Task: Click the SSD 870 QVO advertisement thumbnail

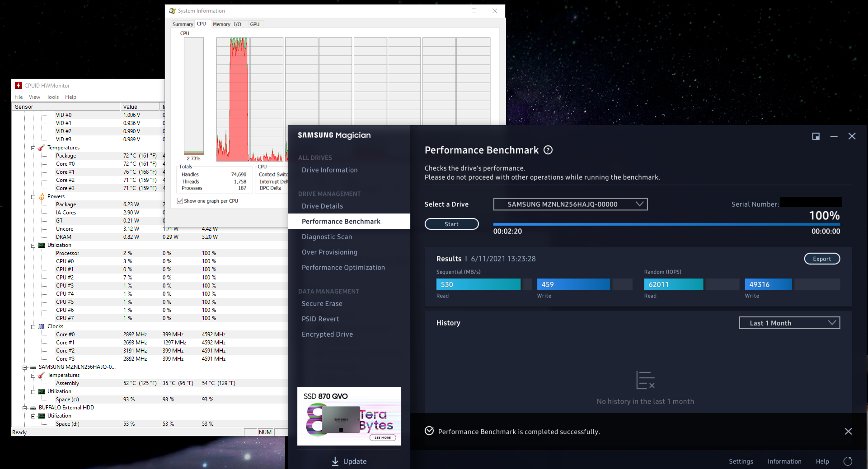Action: pos(349,416)
